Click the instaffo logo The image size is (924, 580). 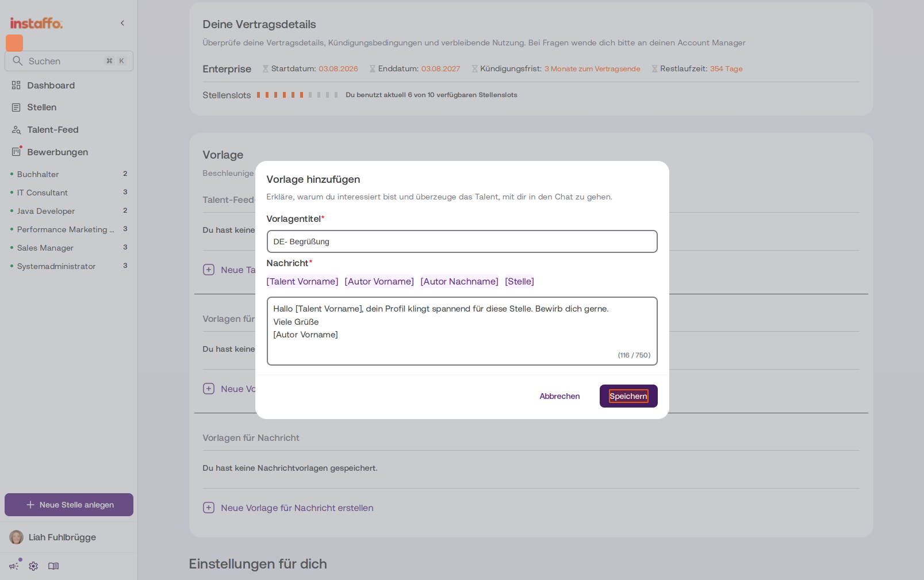click(x=36, y=23)
